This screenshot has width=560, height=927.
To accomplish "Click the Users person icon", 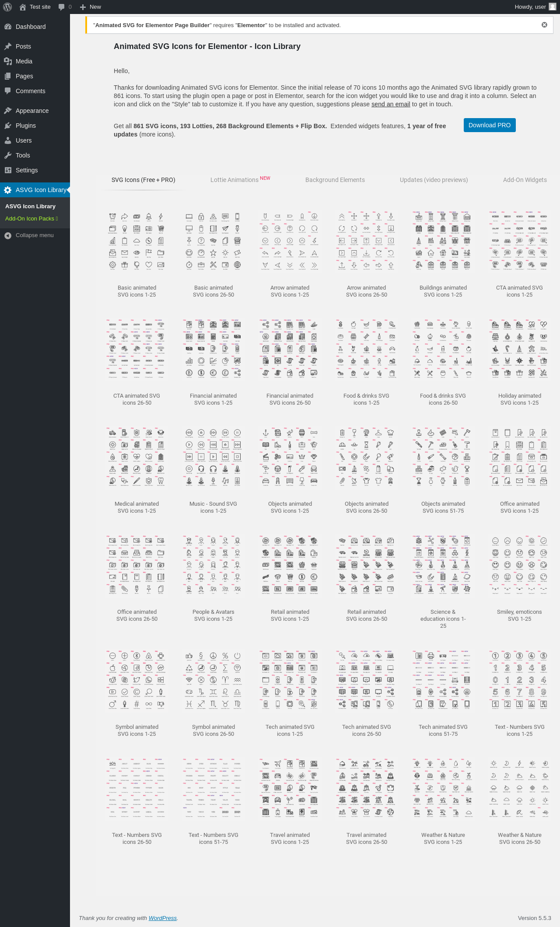I will (8, 140).
